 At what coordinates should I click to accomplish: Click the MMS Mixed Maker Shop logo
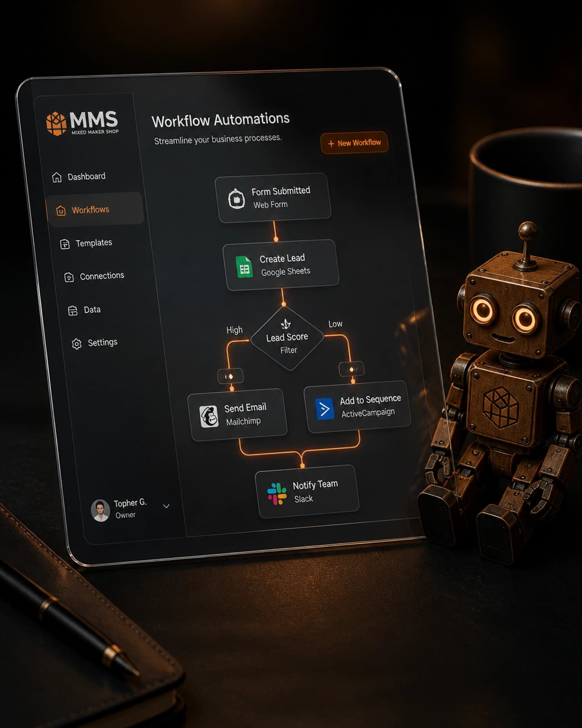82,123
